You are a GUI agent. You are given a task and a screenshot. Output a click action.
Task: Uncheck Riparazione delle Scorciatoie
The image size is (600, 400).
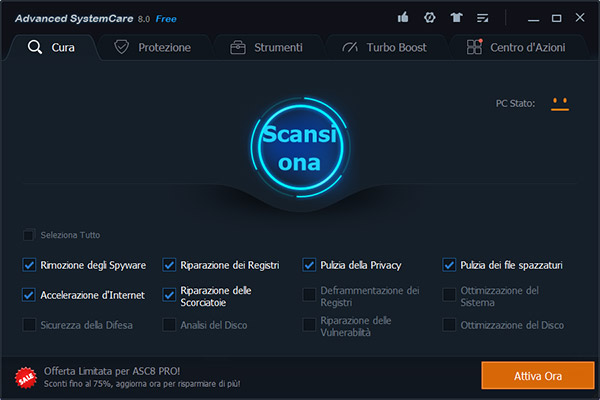tap(169, 295)
